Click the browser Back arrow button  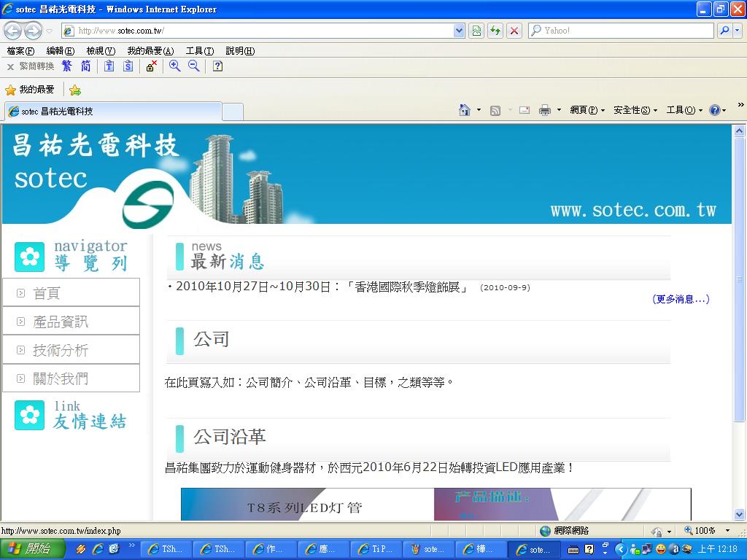(13, 31)
